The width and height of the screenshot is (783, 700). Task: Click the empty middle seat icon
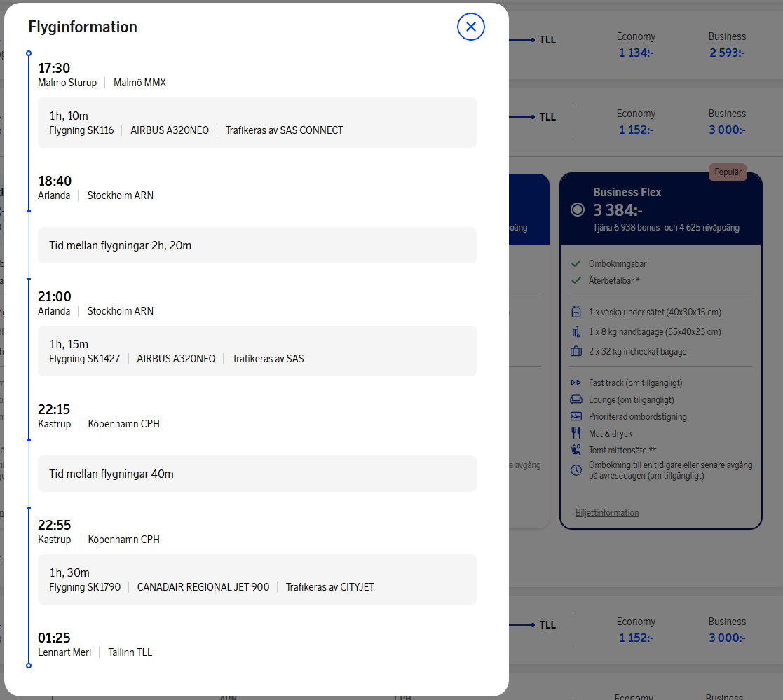(x=576, y=450)
